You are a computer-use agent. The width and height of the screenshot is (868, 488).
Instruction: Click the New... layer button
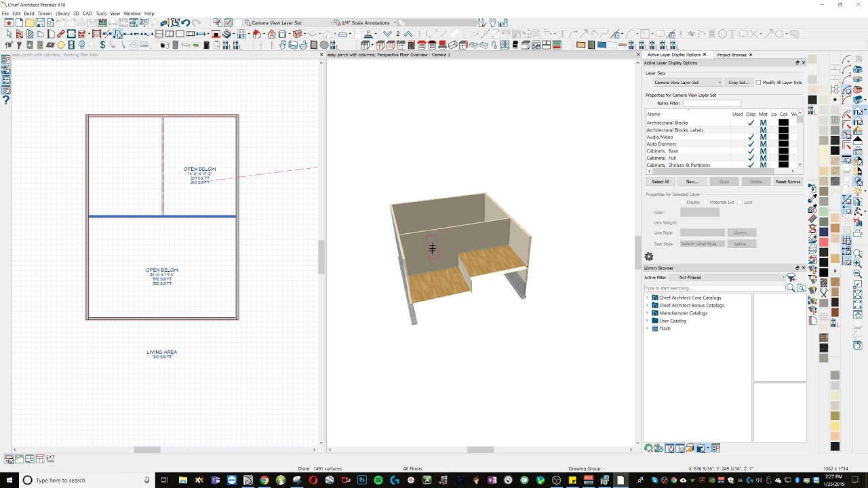click(692, 182)
